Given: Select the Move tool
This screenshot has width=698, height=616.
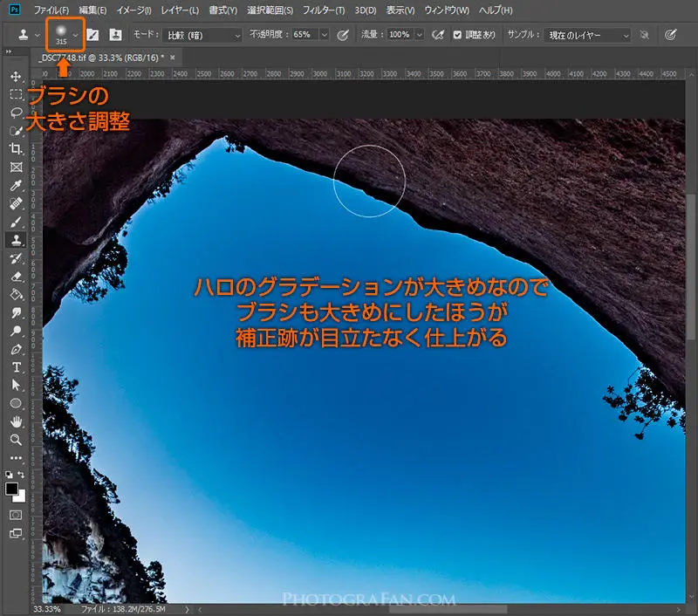Looking at the screenshot, I should coord(16,77).
